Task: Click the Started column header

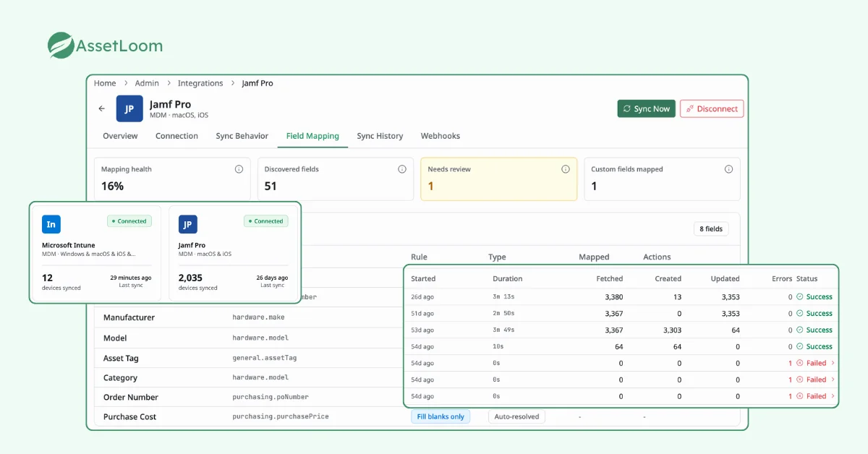Action: [423, 278]
